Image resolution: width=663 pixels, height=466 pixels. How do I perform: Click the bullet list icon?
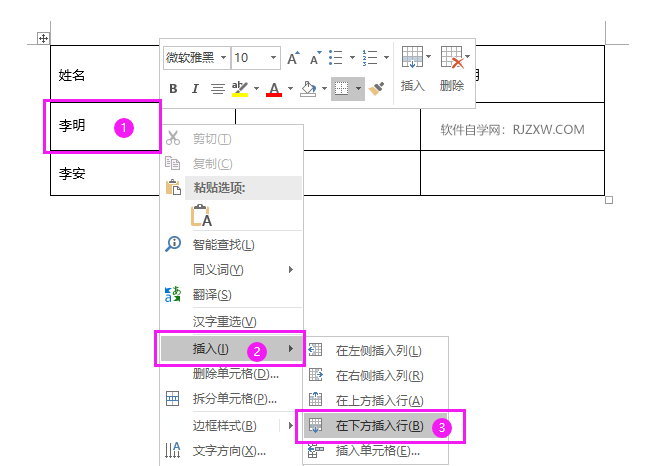(336, 58)
